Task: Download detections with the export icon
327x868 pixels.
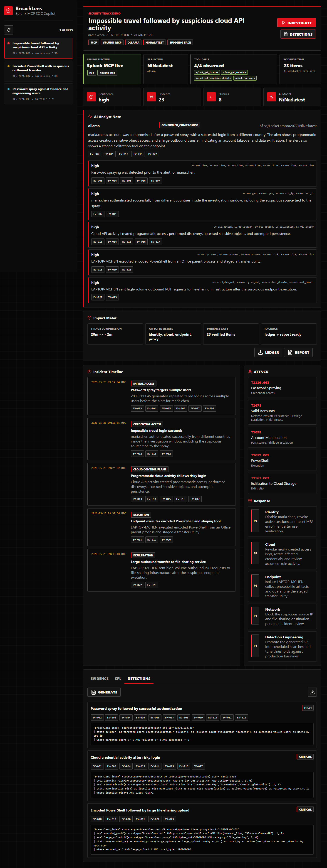Action: pos(312,692)
